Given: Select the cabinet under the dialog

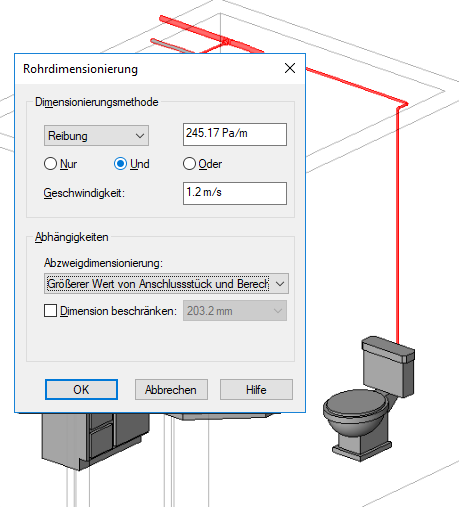Looking at the screenshot, I should (95, 438).
